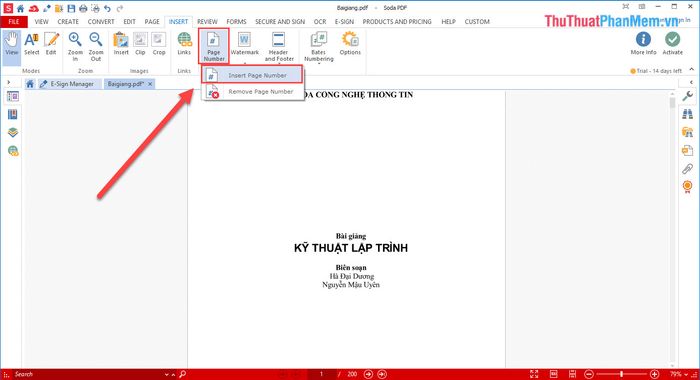
Task: Open the links panel globe icon in sidebar
Action: pos(13,151)
